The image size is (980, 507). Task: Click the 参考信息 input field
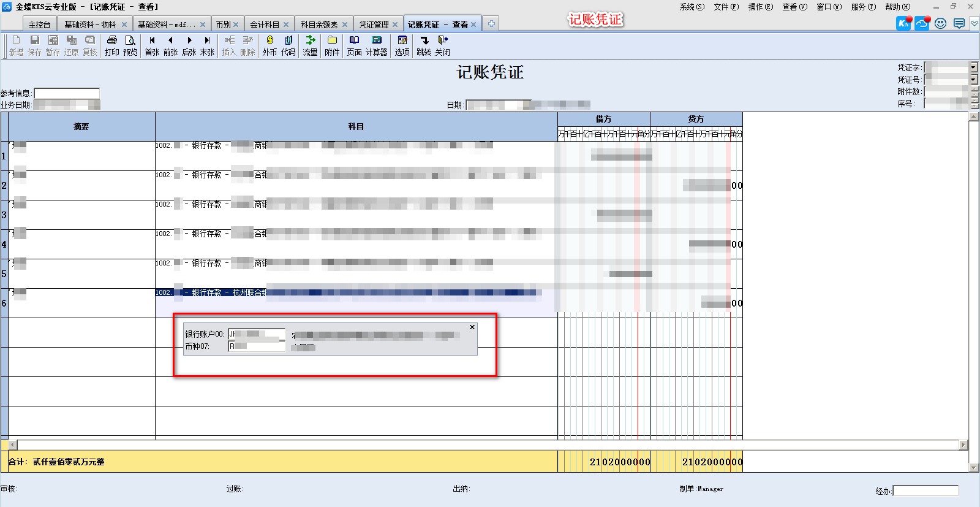point(67,93)
